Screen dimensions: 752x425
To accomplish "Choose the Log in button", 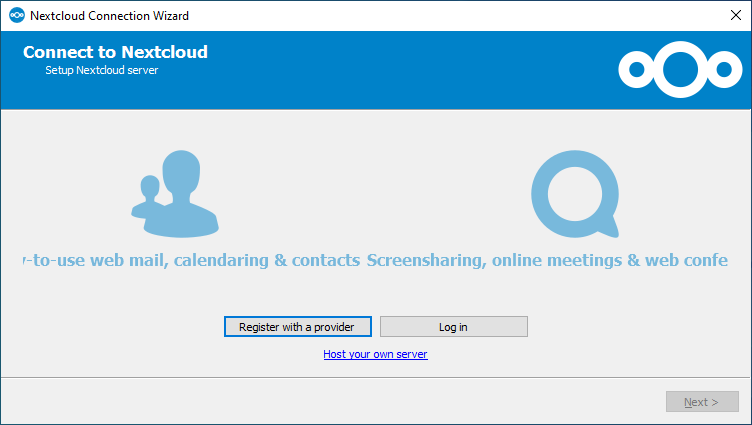I will pos(454,327).
